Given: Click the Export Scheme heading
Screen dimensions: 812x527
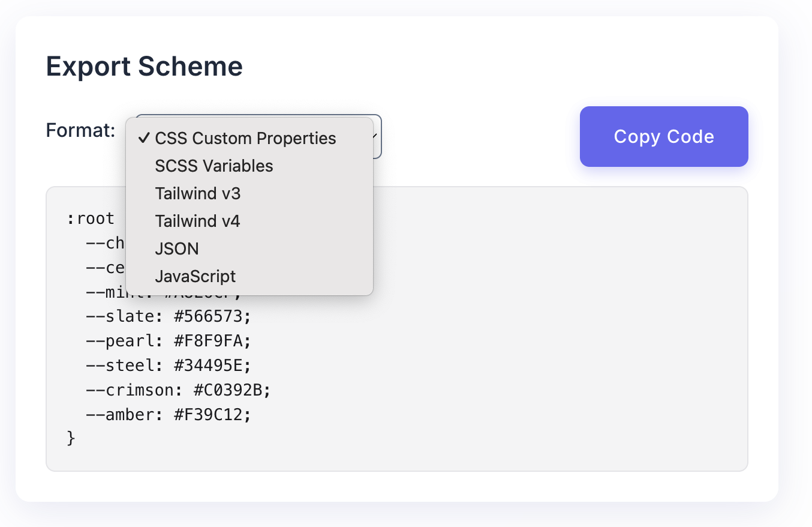Looking at the screenshot, I should tap(144, 66).
